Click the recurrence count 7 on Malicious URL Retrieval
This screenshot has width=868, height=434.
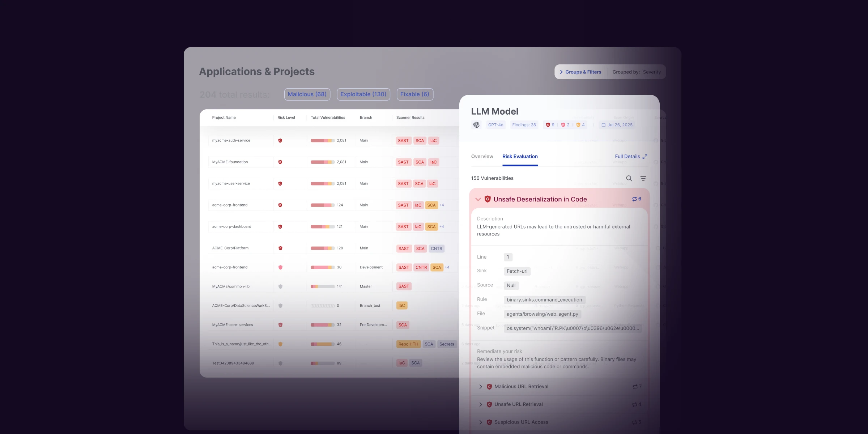(637, 387)
